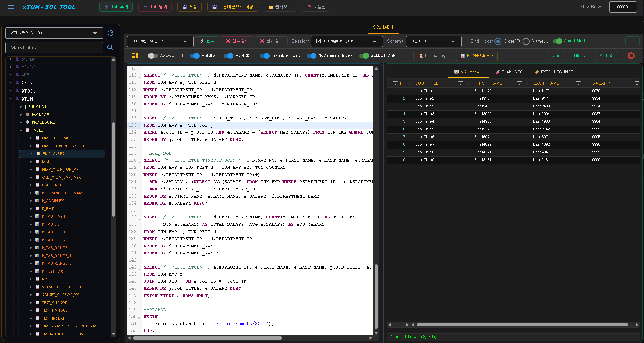Image resolution: width=644 pixels, height=343 pixels.
Task: Toggle SELECT-Only switch
Action: (x=364, y=56)
